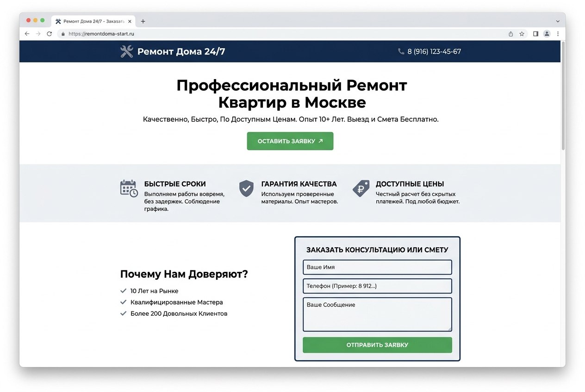Click the checkmark beside 10 Лет на Рынке
585x392 pixels.
point(123,291)
